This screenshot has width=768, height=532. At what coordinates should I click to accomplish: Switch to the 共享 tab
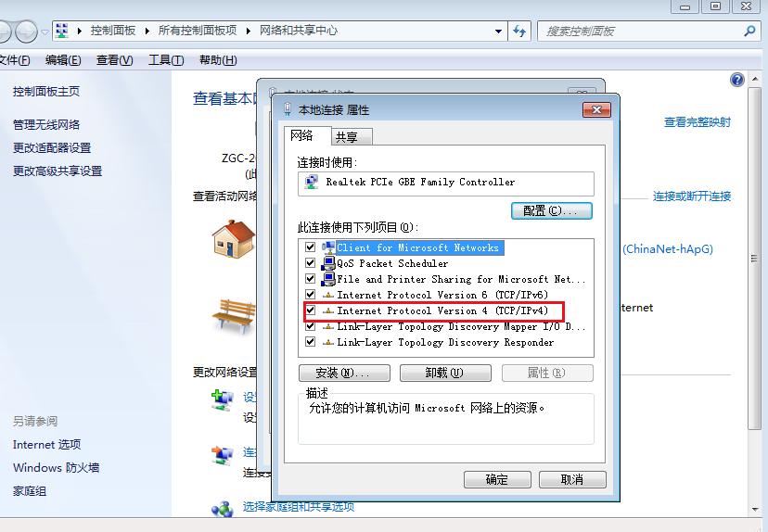tap(347, 137)
